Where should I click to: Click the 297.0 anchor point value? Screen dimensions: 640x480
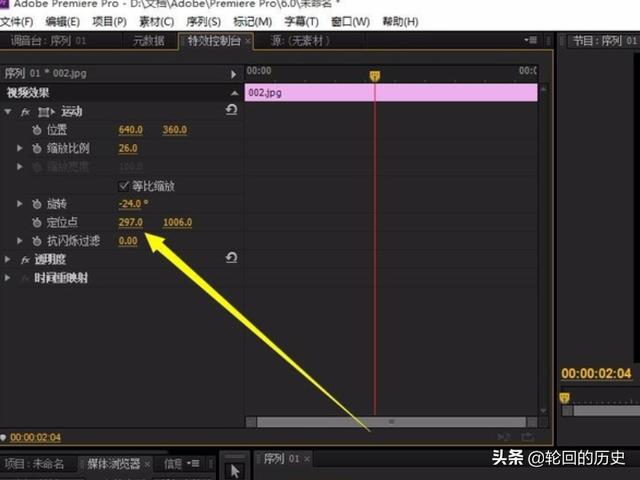[130, 222]
